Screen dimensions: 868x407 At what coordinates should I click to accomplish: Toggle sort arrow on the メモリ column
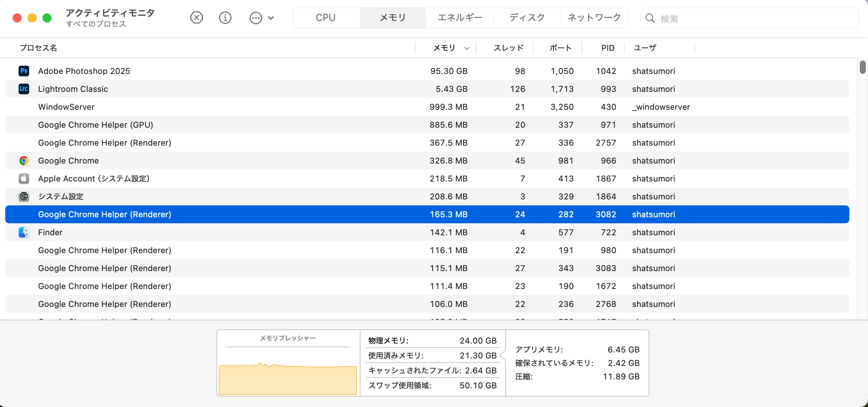coord(466,48)
